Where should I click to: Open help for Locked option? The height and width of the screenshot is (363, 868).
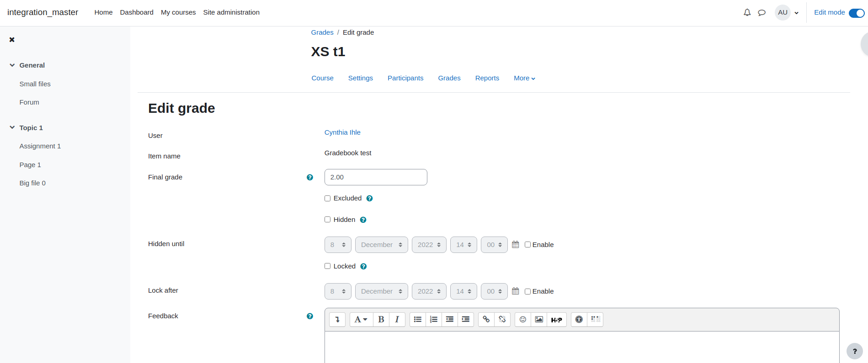pos(363,267)
